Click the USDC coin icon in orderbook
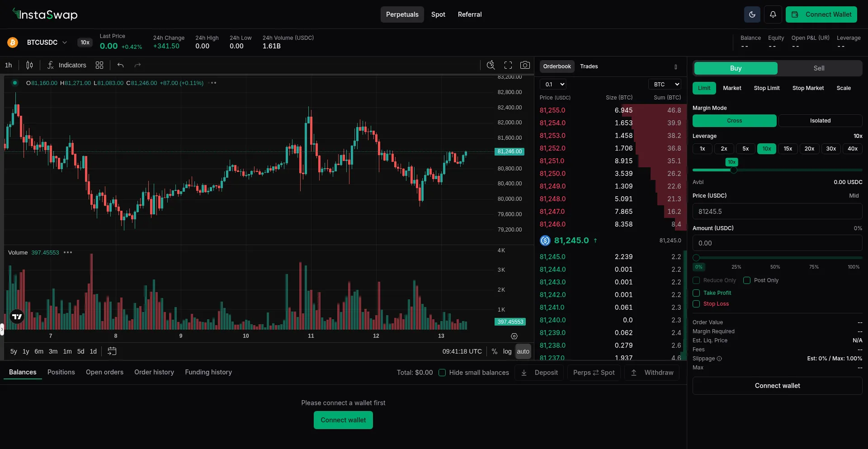 [545, 241]
